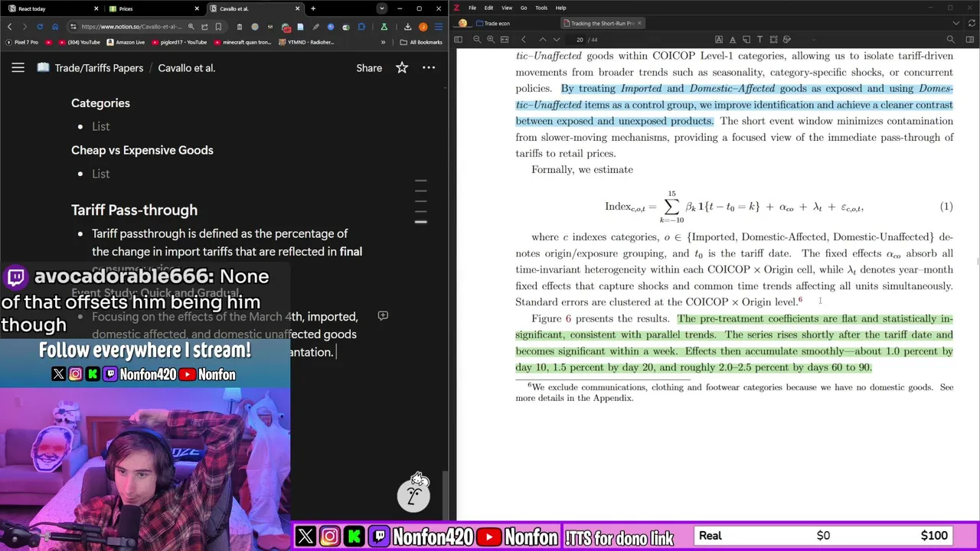This screenshot has height=551, width=980.
Task: Bookmark this page in the address bar
Action: [218, 27]
